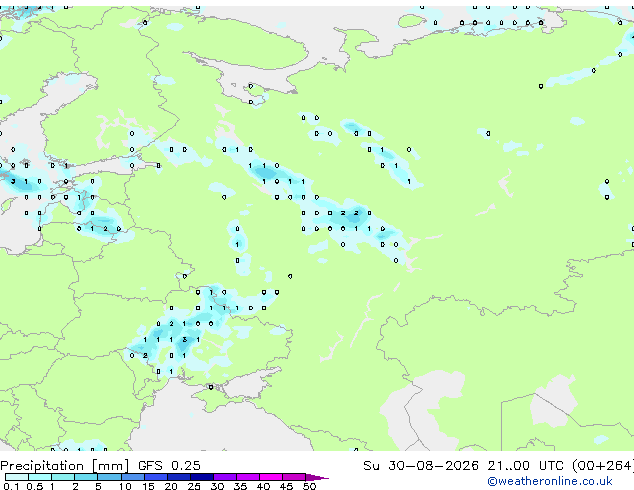Click the '15' legend scale label
Screen dimensions: 634x490
pyautogui.click(x=148, y=486)
